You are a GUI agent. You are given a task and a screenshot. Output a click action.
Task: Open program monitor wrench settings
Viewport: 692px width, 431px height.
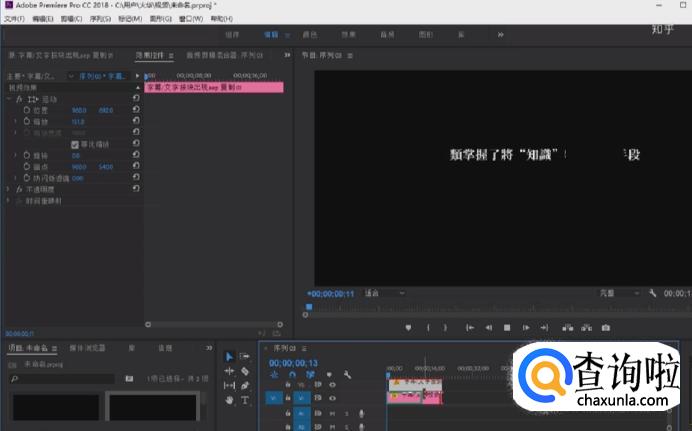652,294
